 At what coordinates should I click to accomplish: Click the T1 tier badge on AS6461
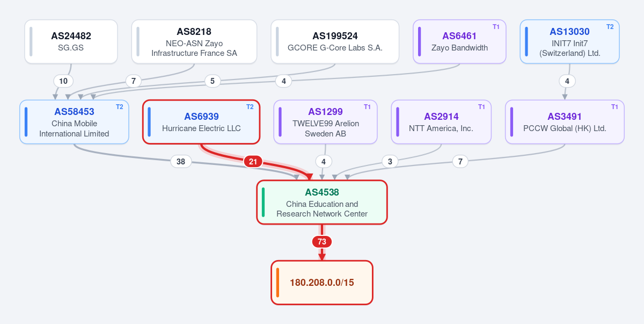pos(496,27)
